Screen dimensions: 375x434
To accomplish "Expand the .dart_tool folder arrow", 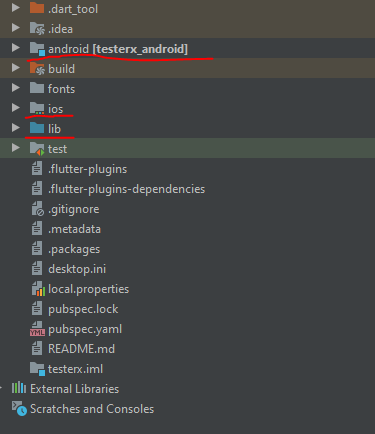I will [x=15, y=8].
